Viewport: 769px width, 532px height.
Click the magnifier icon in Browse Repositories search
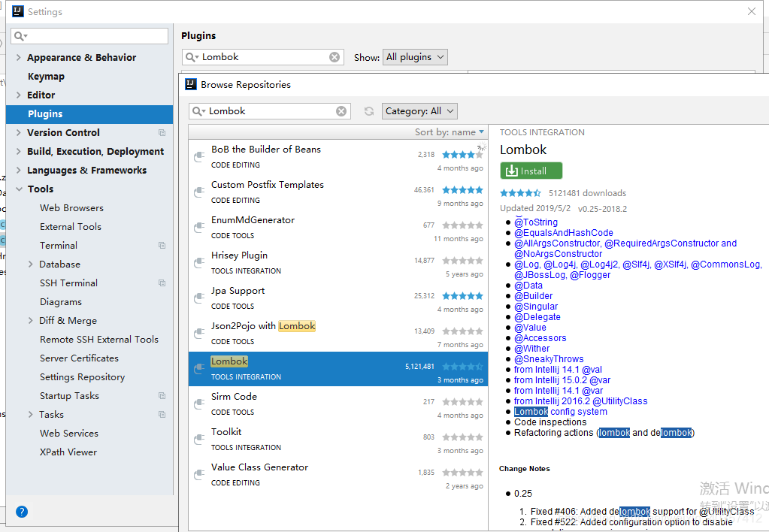point(198,111)
